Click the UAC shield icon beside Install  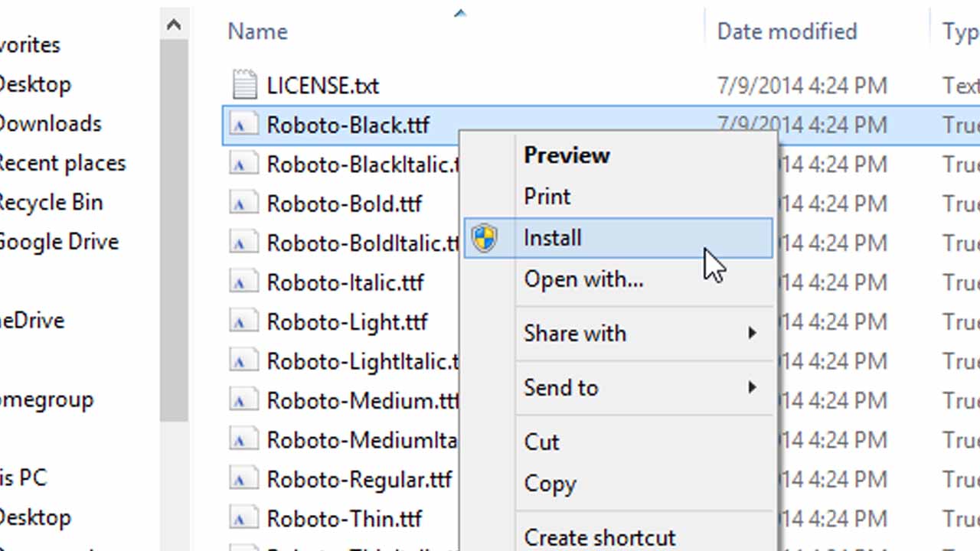[484, 238]
